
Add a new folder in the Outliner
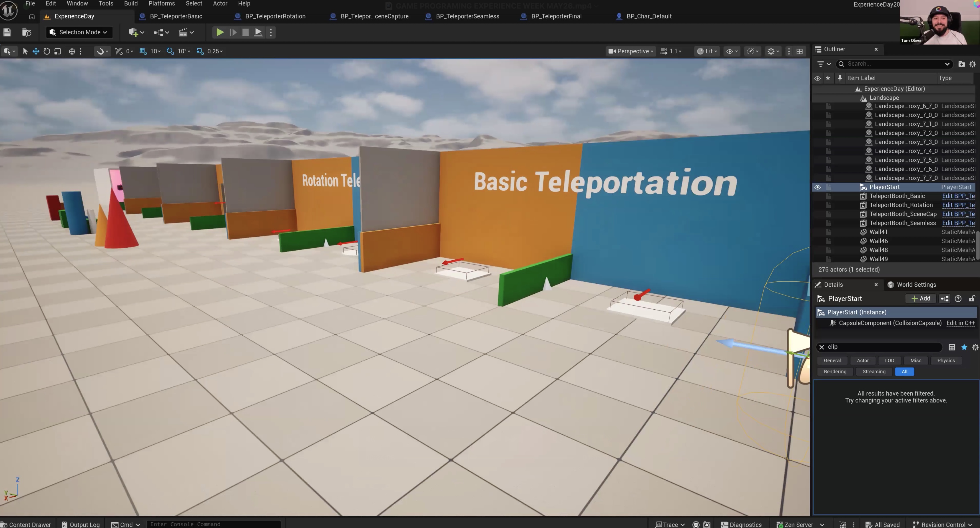961,64
